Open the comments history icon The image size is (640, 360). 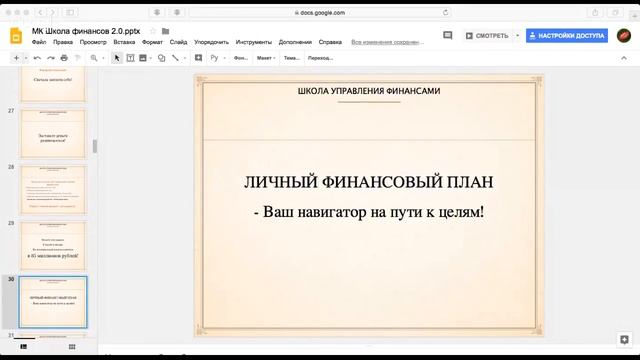pyautogui.click(x=448, y=36)
